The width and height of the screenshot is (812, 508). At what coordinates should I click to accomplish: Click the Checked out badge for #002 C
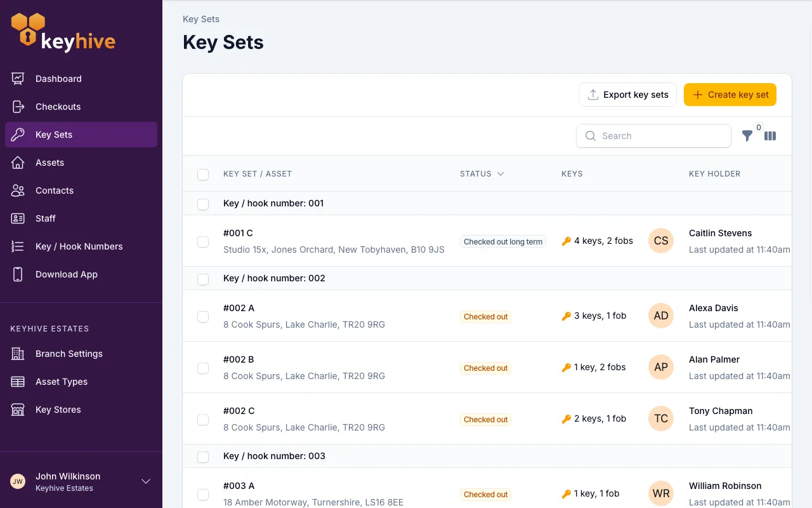tap(486, 420)
